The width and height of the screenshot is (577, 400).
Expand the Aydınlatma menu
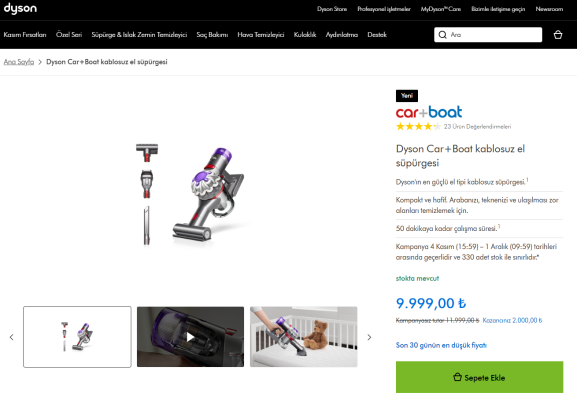pyautogui.click(x=341, y=35)
